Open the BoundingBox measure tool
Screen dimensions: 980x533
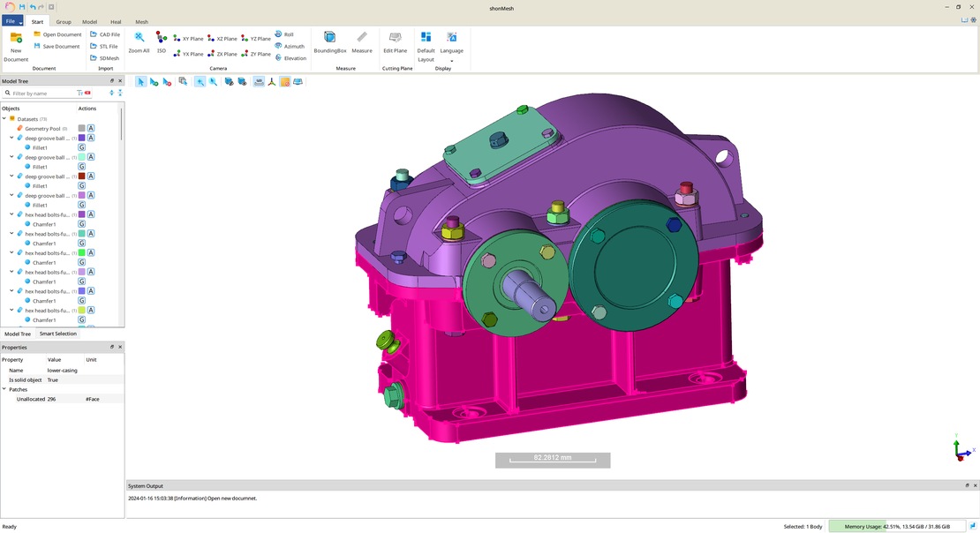(329, 38)
